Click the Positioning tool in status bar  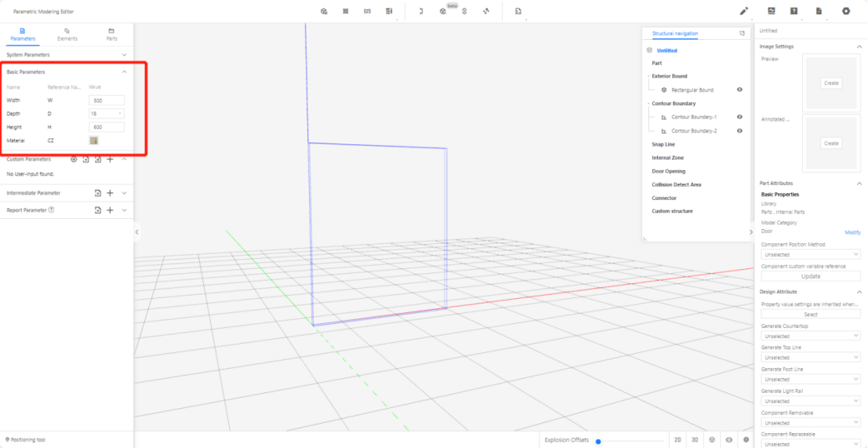tap(26, 439)
